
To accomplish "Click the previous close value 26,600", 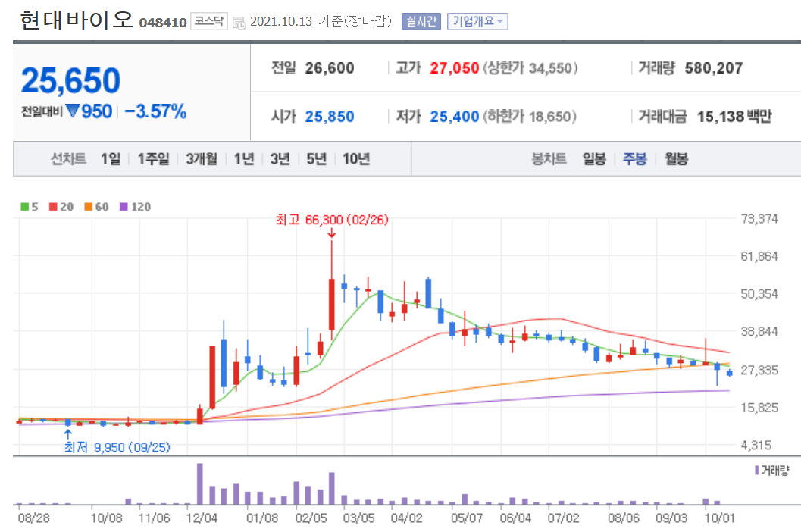I will pos(330,68).
